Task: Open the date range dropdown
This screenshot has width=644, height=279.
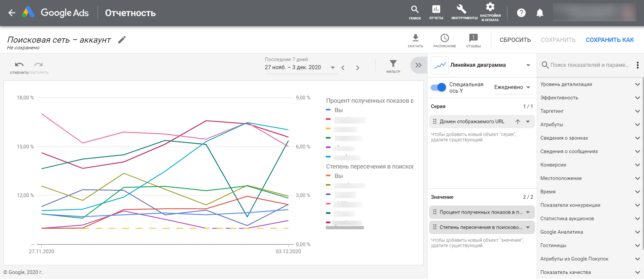Action: point(333,67)
